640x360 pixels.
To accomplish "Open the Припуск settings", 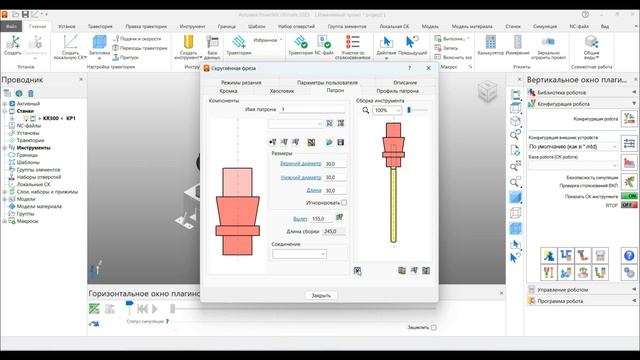I will (126, 57).
